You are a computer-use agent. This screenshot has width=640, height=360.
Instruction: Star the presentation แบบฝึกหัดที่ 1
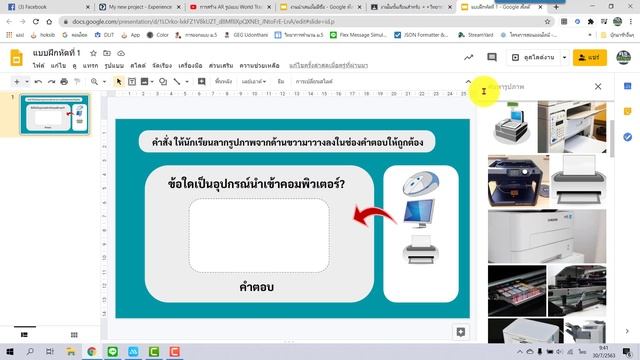(x=93, y=53)
